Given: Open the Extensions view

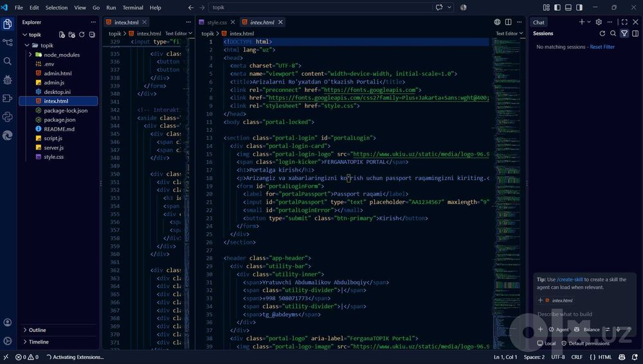Looking at the screenshot, I should pyautogui.click(x=7, y=98).
